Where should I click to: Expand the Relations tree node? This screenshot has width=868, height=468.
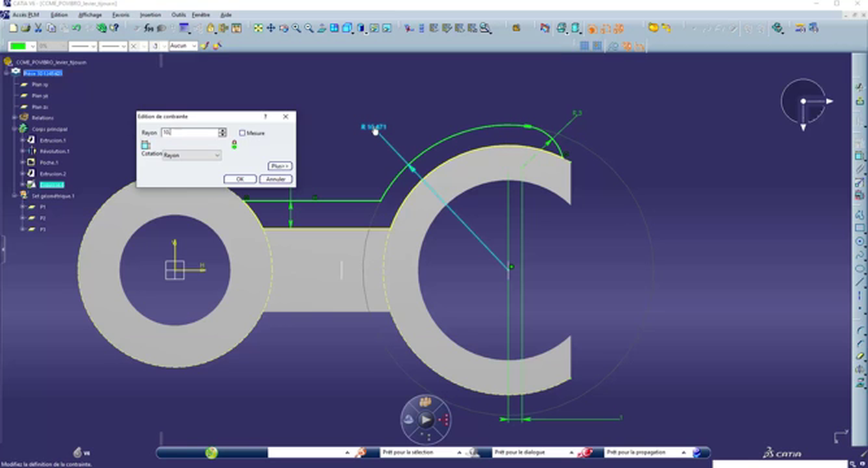[x=14, y=118]
